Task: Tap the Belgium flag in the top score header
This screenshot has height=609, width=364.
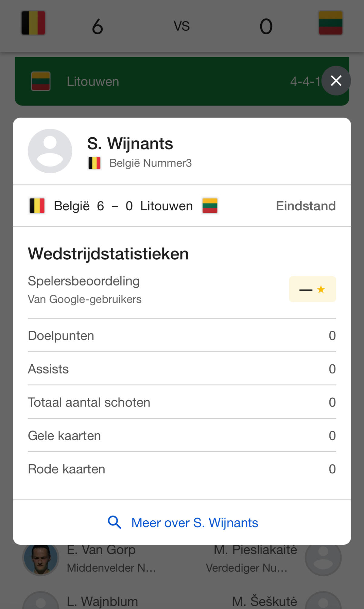Action: pyautogui.click(x=33, y=23)
